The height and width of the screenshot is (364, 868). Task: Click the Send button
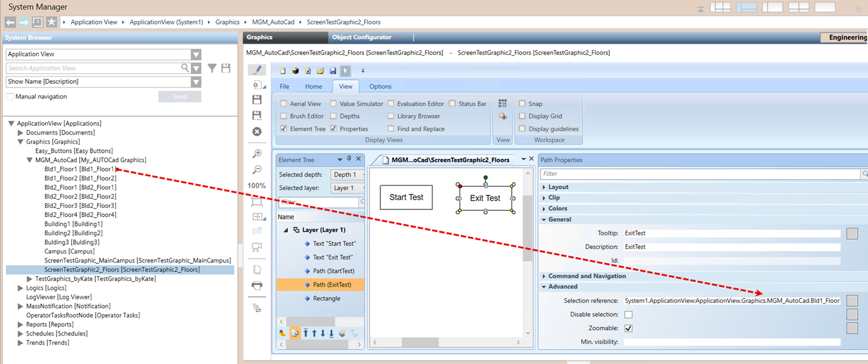[179, 97]
